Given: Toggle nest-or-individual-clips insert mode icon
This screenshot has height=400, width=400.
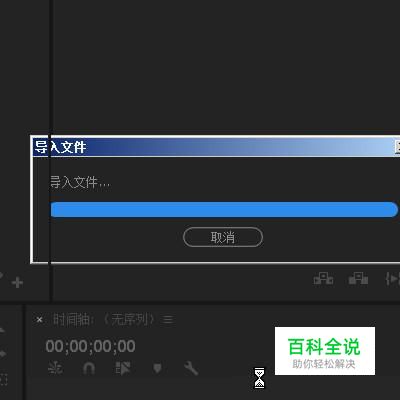Looking at the screenshot, I should 55,368.
